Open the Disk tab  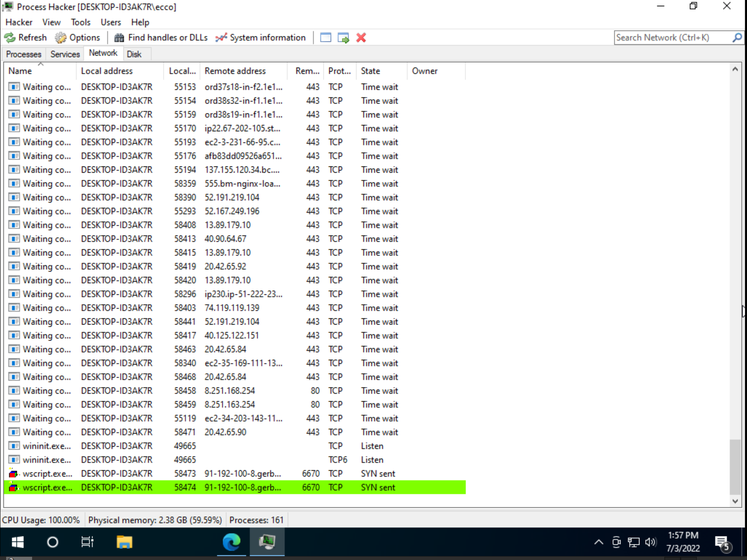134,54
